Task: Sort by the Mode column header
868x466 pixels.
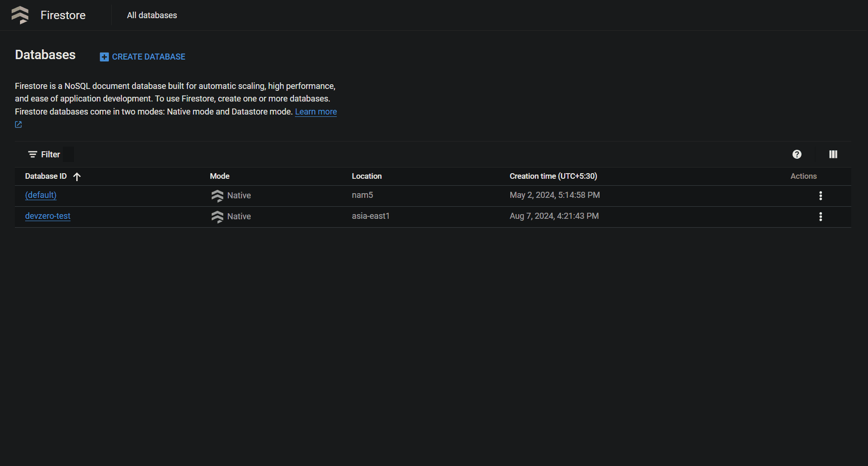Action: 220,176
